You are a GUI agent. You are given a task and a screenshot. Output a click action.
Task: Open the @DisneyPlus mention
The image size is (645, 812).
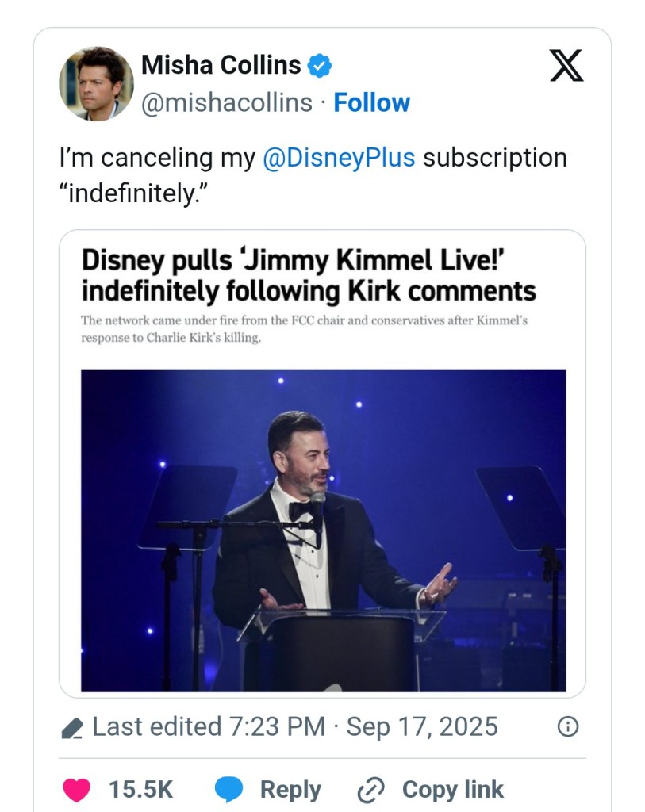coord(339,157)
